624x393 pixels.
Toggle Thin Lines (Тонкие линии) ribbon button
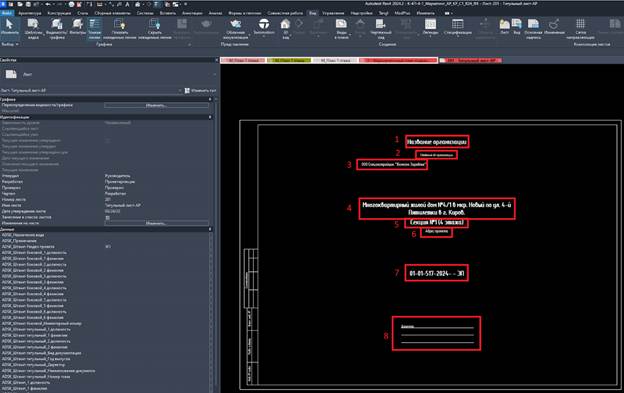click(94, 29)
